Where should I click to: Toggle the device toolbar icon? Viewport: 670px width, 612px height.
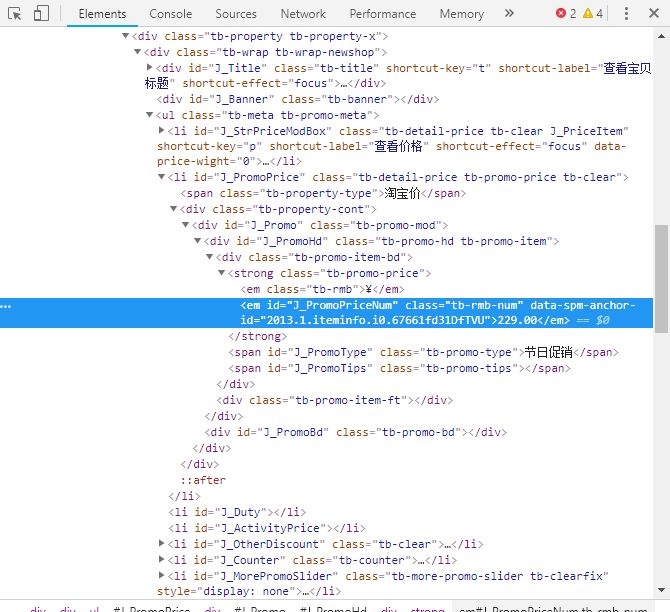pos(41,14)
